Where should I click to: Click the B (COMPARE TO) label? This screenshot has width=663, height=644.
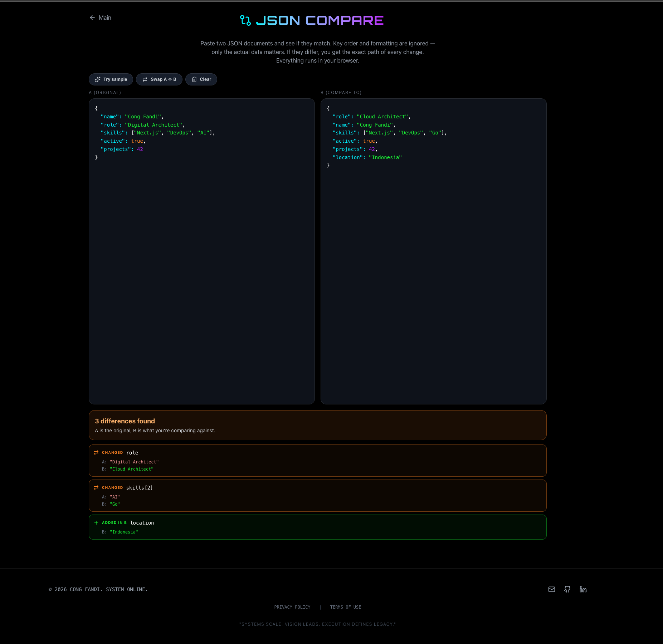341,93
